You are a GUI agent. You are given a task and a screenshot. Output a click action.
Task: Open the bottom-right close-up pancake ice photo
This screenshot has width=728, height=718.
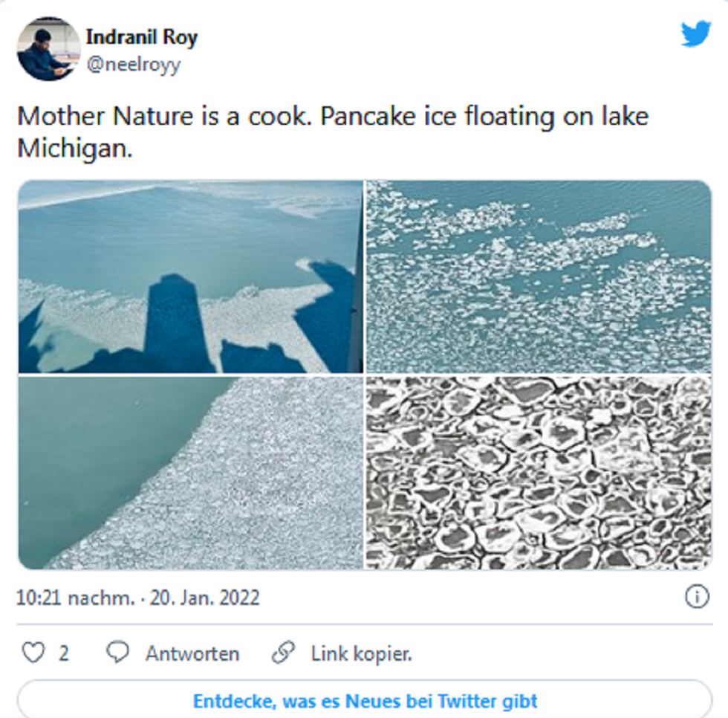click(539, 473)
